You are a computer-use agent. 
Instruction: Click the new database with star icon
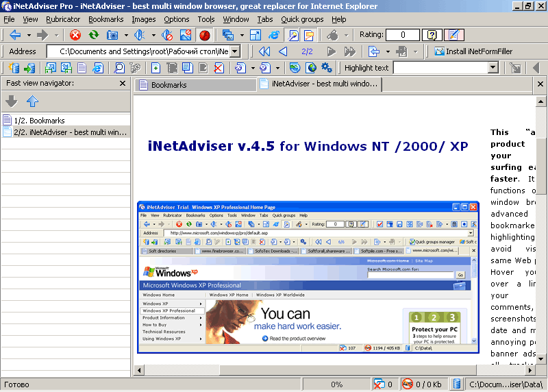click(14, 68)
